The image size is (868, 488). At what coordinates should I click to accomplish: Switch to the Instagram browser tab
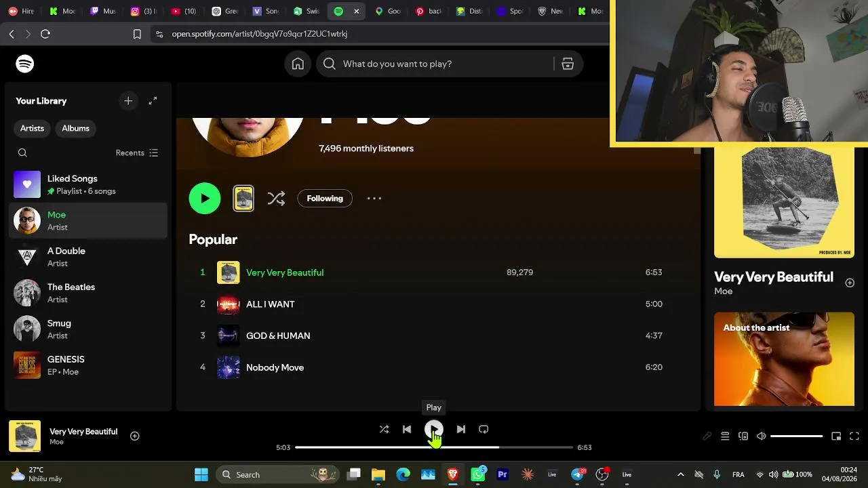(x=144, y=12)
